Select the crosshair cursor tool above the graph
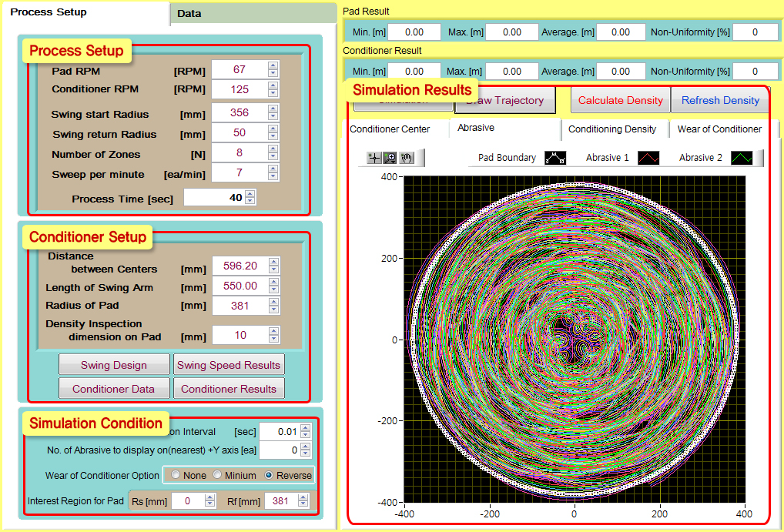 click(374, 158)
